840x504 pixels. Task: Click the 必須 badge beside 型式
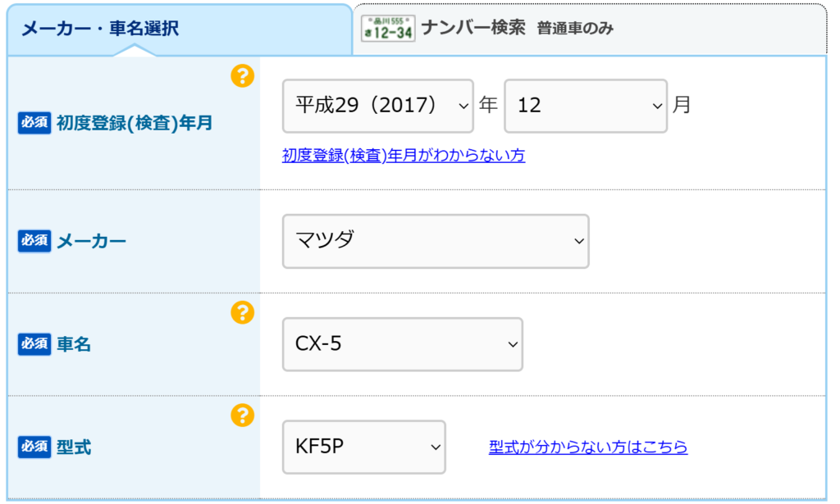pos(34,447)
